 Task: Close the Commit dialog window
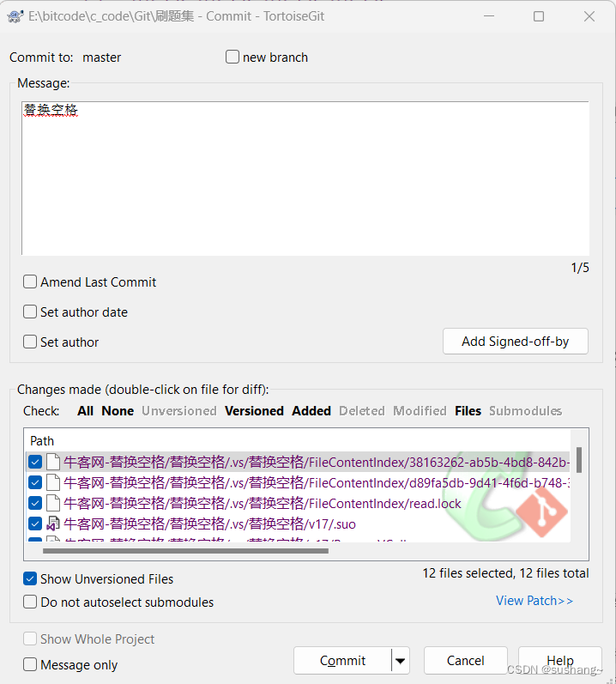(590, 16)
